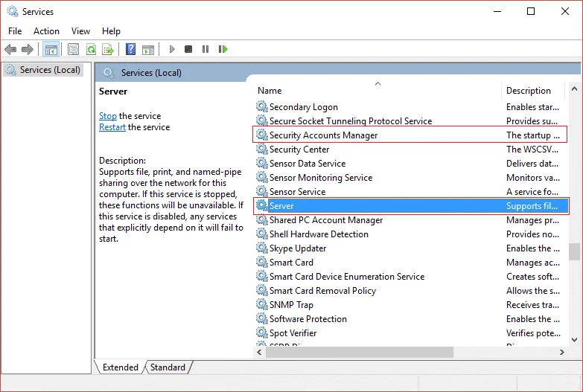Viewport: 583px width, 392px height.
Task: Click the Start Service play icon
Action: (171, 49)
